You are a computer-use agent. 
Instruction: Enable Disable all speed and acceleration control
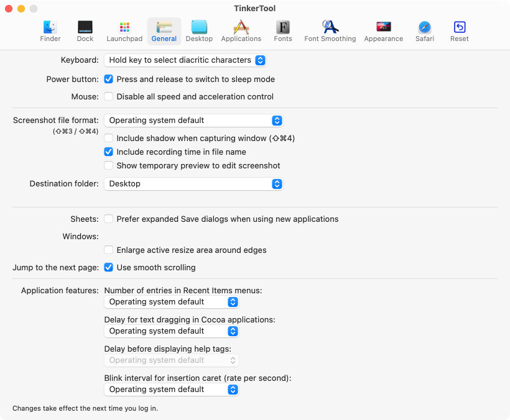click(x=109, y=96)
